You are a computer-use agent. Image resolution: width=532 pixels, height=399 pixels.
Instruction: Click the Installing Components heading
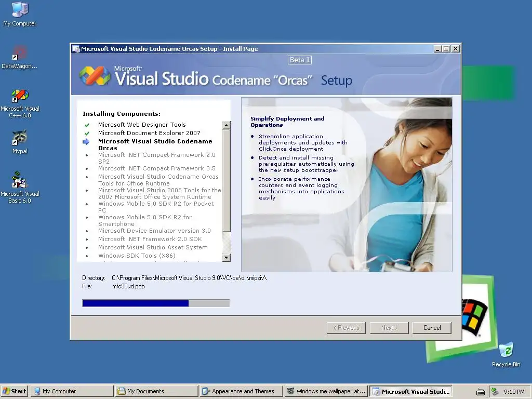[122, 114]
